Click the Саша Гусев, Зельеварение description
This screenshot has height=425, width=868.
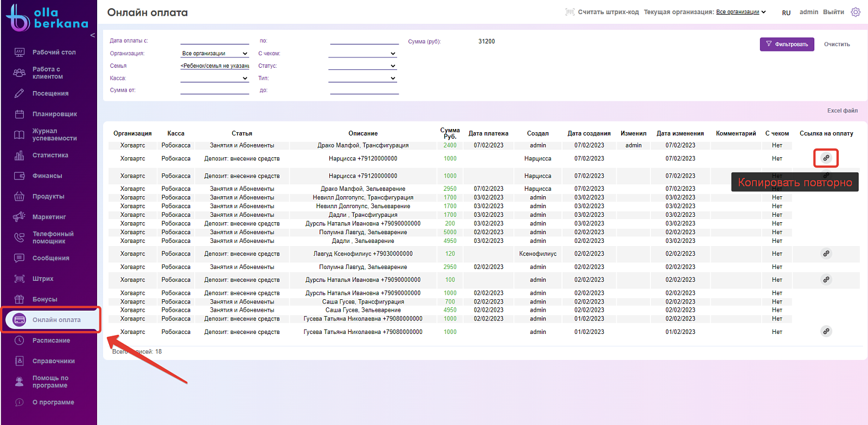click(363, 310)
